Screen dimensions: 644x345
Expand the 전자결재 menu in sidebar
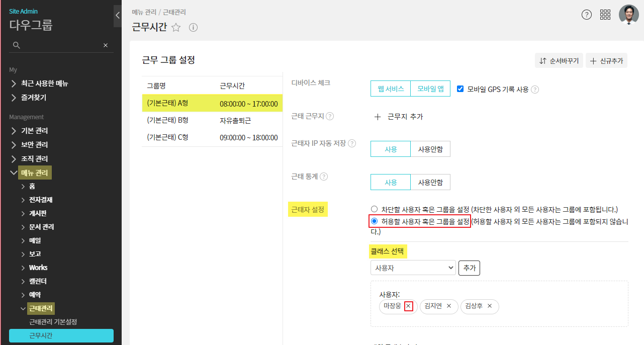(x=40, y=200)
